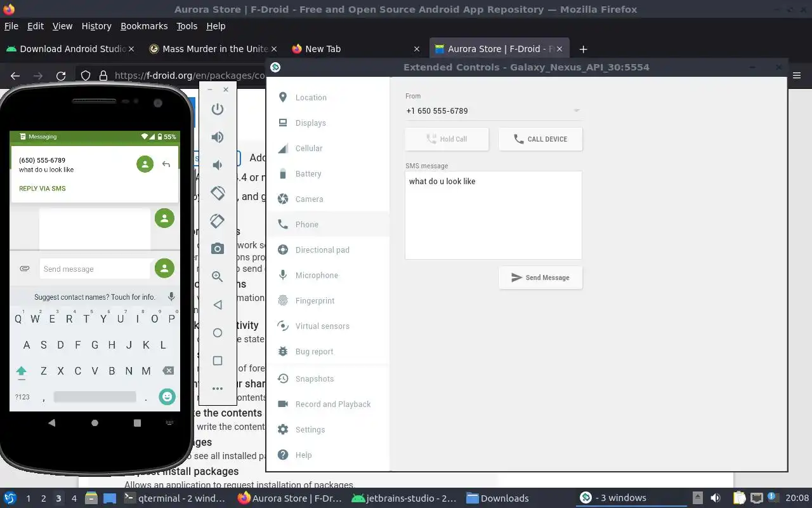The width and height of the screenshot is (812, 508).
Task: Open Snapshots section
Action: [x=328, y=378]
